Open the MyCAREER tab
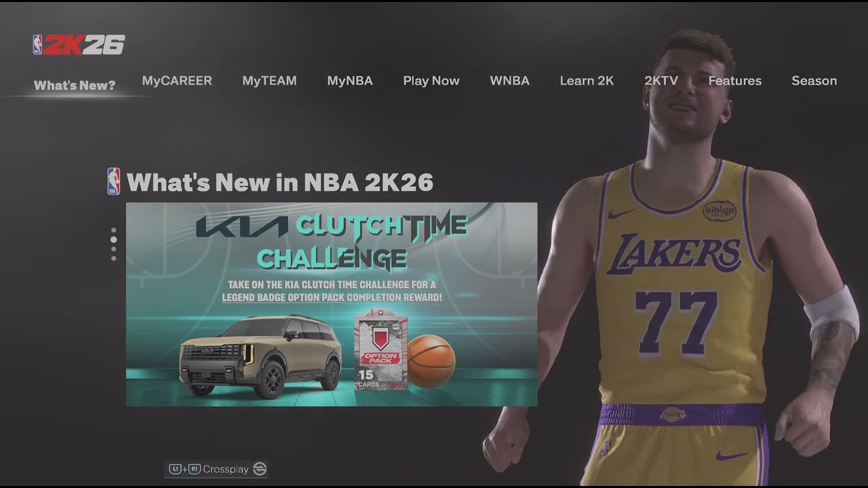868x488 pixels. pos(177,81)
